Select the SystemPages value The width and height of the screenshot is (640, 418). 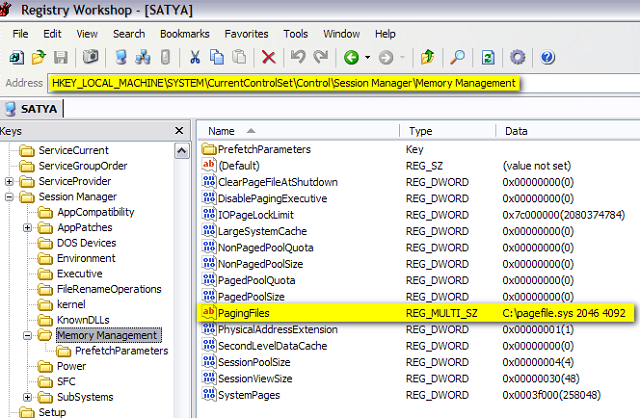point(249,395)
